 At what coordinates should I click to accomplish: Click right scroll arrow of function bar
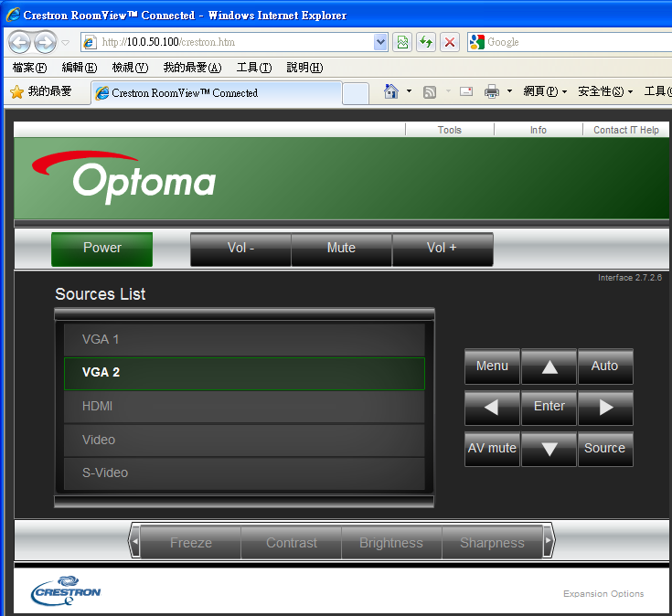[x=549, y=541]
